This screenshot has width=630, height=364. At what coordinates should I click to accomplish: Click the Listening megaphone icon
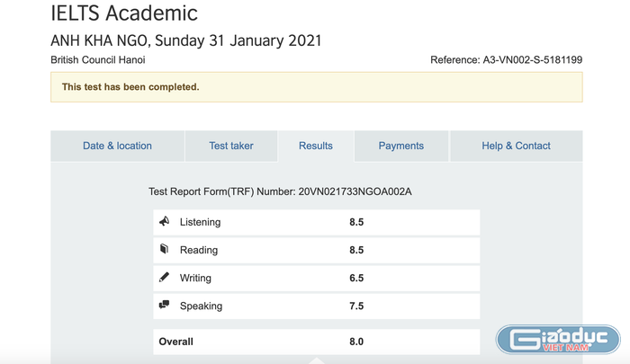tap(165, 221)
